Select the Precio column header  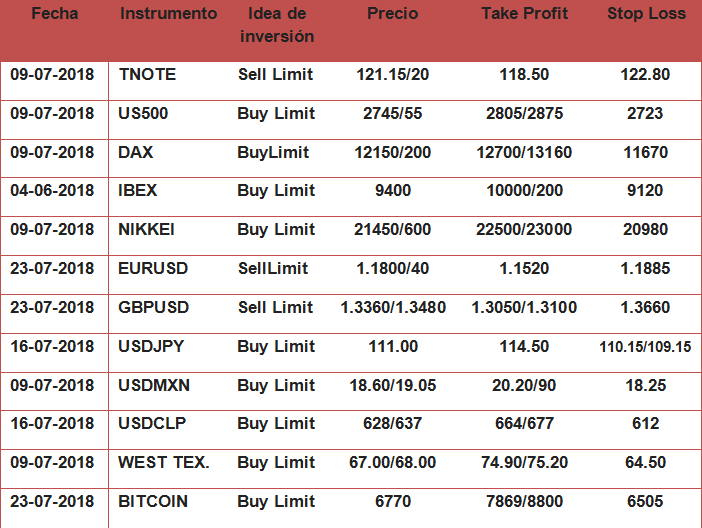point(393,14)
